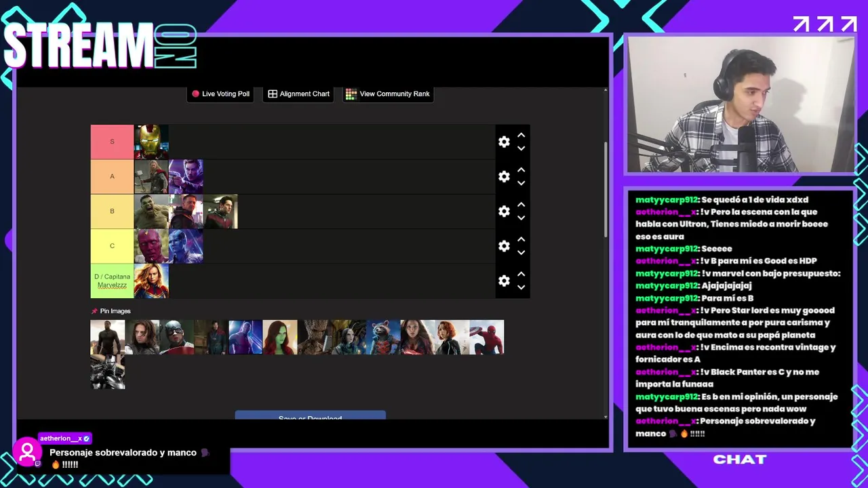The width and height of the screenshot is (868, 488).
Task: Open the Alignment Chart view
Action: 298,94
